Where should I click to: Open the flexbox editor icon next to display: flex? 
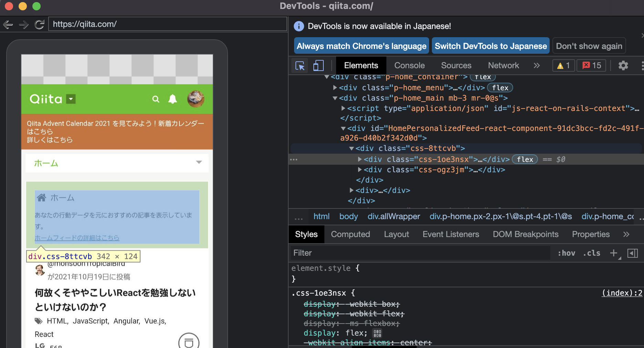click(x=377, y=333)
